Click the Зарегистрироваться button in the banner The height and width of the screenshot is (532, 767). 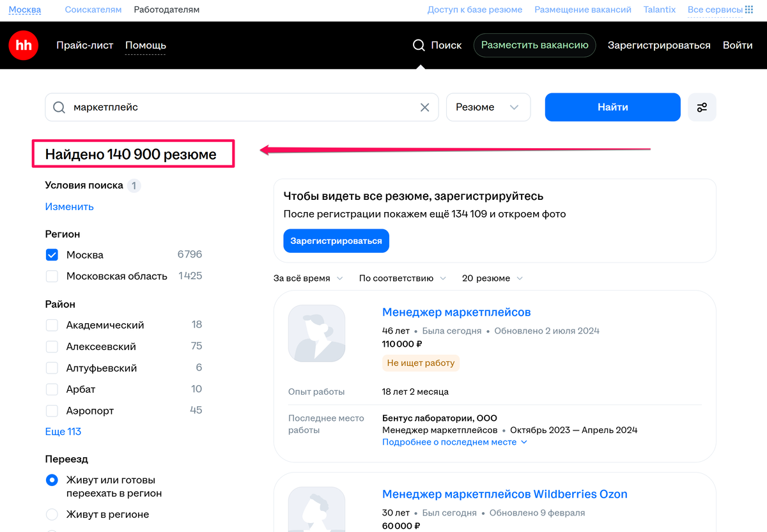pyautogui.click(x=336, y=241)
